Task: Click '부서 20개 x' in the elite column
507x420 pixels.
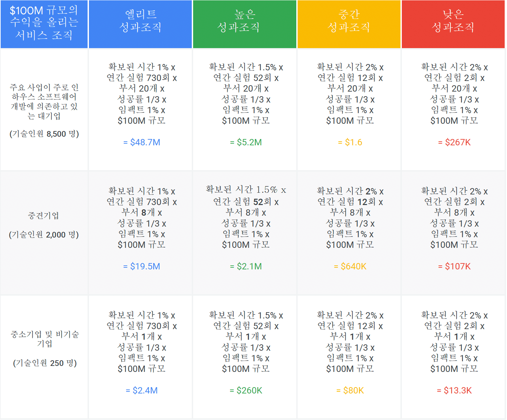Action: point(142,88)
